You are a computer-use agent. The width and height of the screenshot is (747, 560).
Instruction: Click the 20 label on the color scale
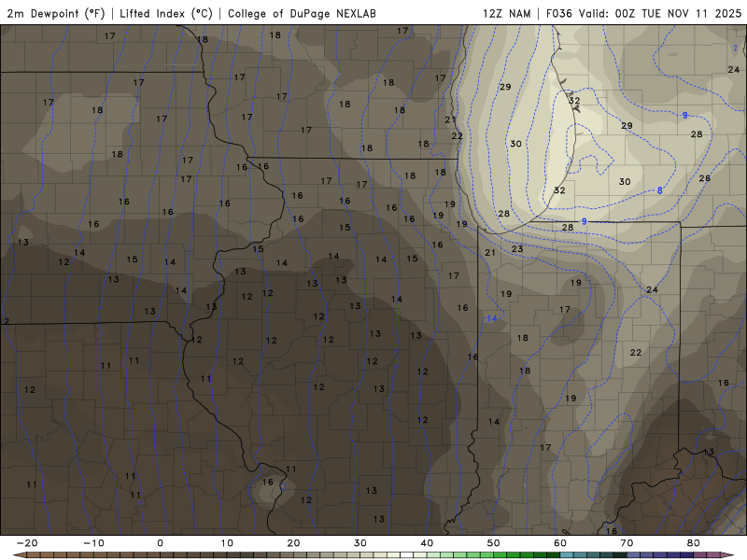(x=293, y=543)
